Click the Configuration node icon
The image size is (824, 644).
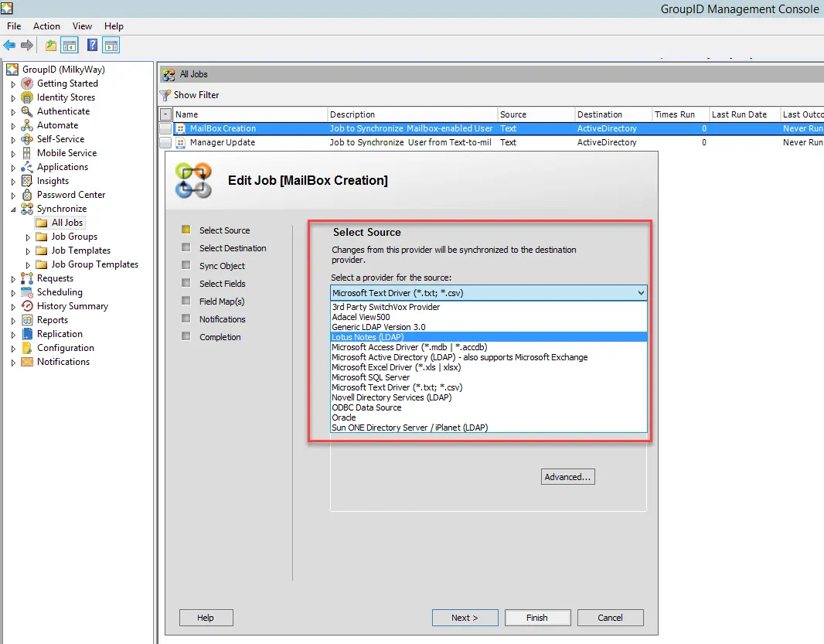click(27, 348)
